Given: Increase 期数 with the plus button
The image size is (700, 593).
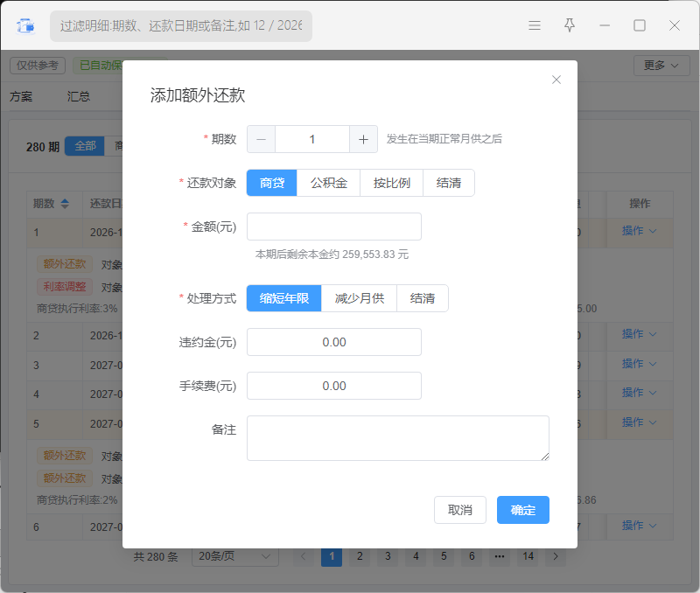Looking at the screenshot, I should pos(363,139).
